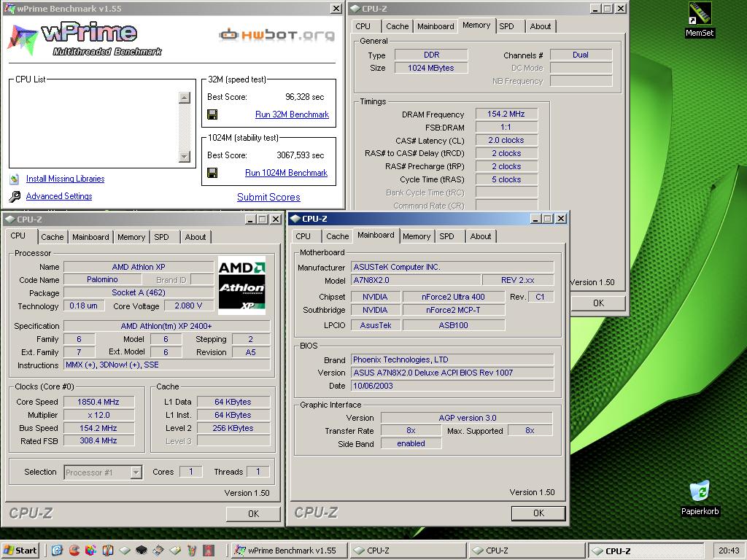Click the system tray clock showing 20:43
The height and width of the screenshot is (560, 747).
pos(729,551)
